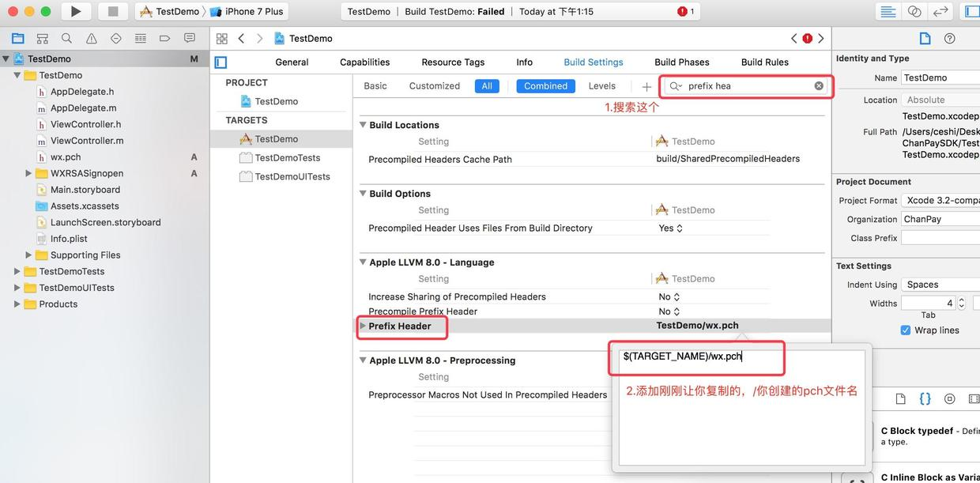Image resolution: width=980 pixels, height=483 pixels.
Task: Clear the prefix hea search text
Action: (819, 85)
